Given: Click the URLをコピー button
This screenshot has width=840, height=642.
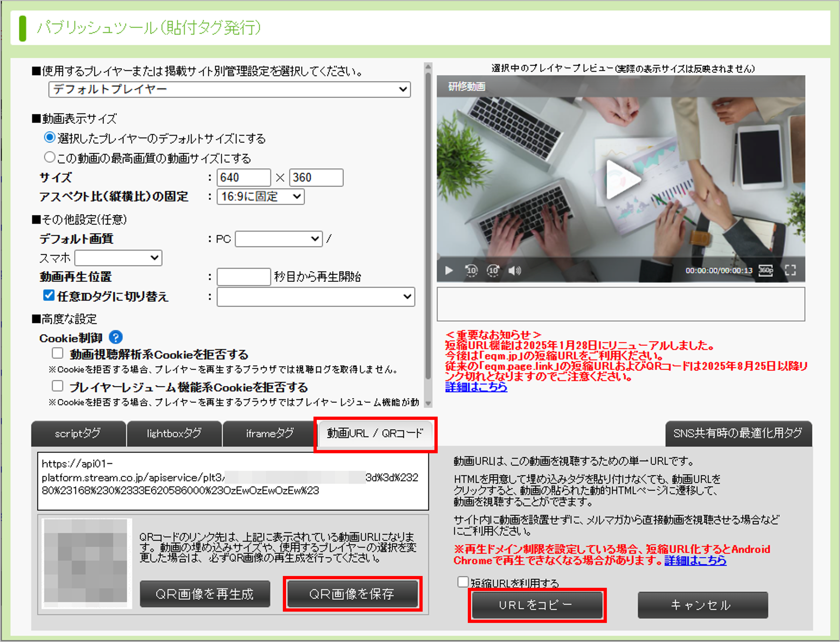Looking at the screenshot, I should coord(537,605).
